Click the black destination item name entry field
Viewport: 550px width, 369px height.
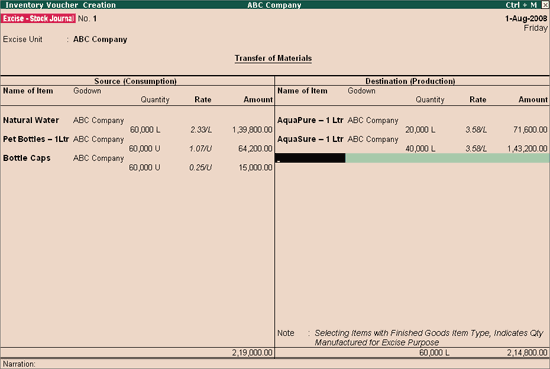click(x=310, y=158)
